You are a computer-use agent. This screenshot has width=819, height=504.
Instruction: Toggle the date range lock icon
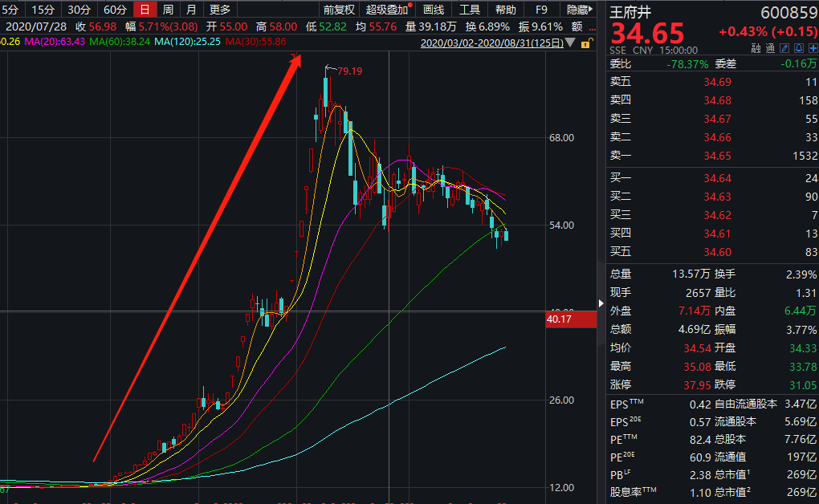coord(586,43)
